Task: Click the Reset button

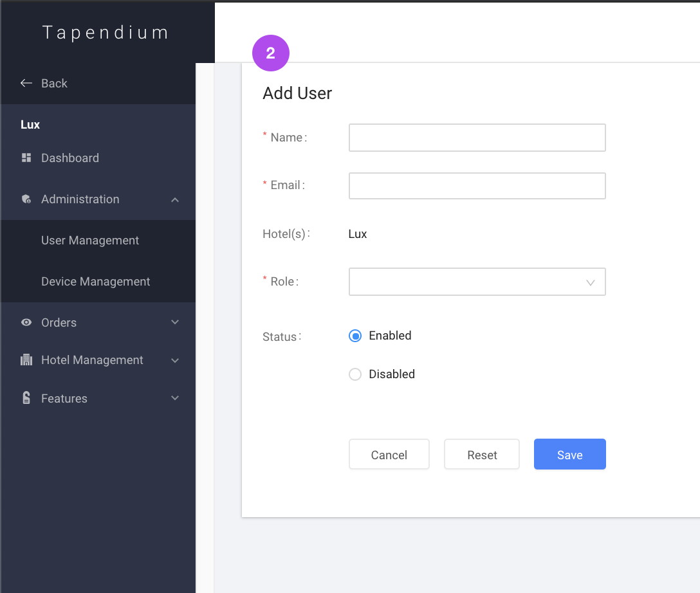Action: pyautogui.click(x=481, y=454)
